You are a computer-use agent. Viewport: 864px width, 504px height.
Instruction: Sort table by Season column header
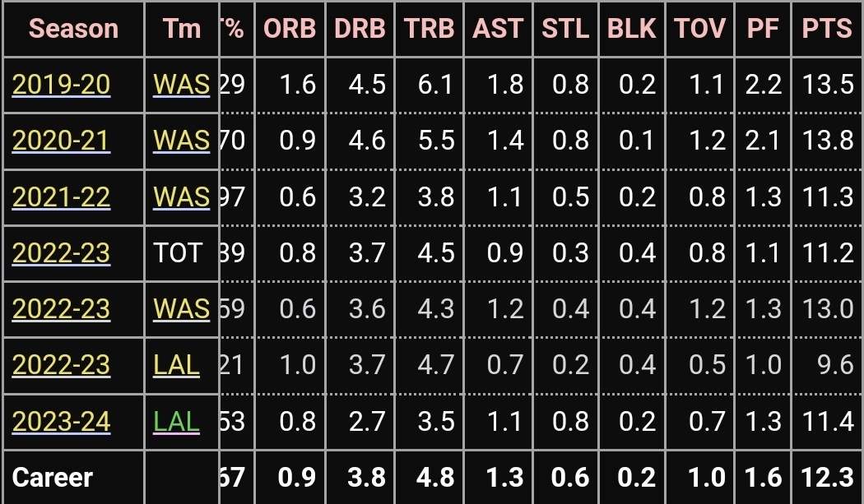[73, 29]
